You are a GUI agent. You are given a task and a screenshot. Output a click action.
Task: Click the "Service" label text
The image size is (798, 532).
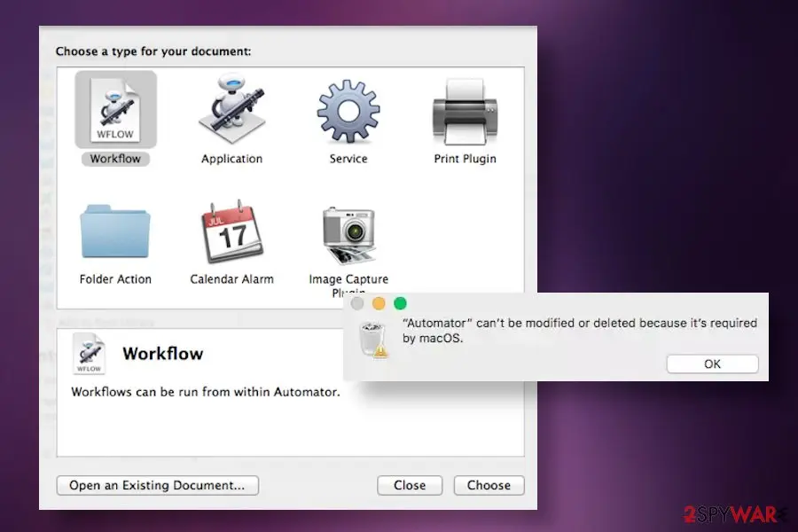click(348, 159)
